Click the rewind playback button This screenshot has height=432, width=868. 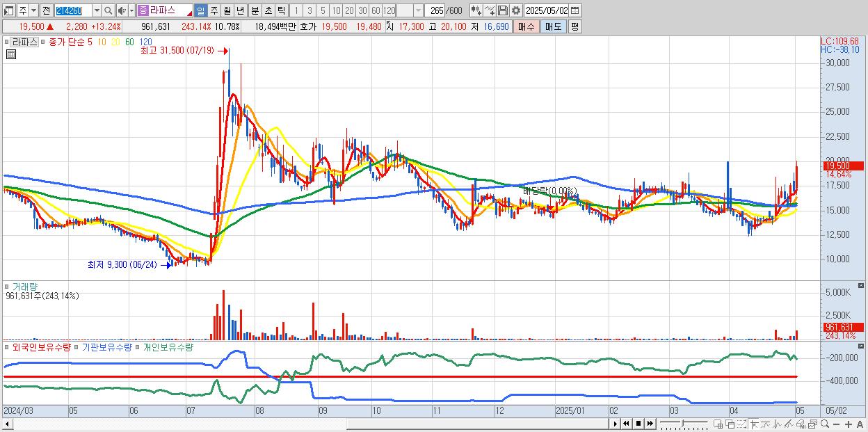pos(626,424)
